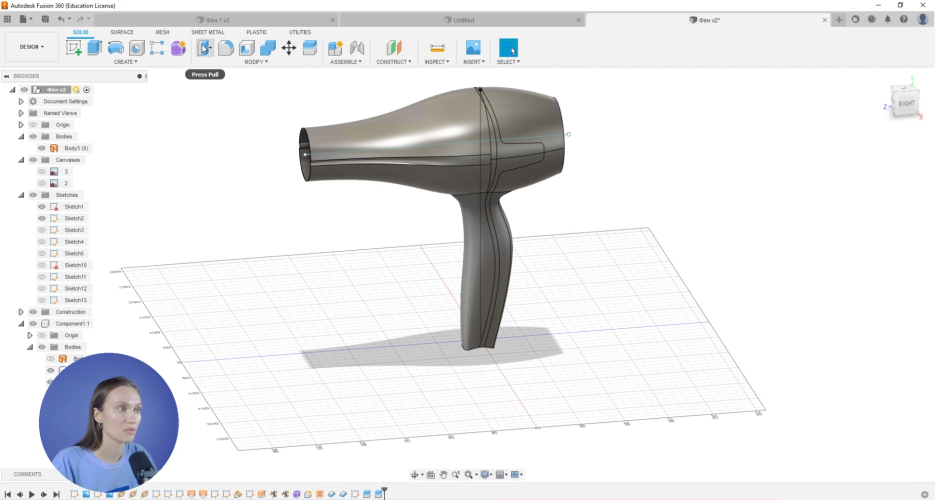Select the Look At tool

(431, 474)
